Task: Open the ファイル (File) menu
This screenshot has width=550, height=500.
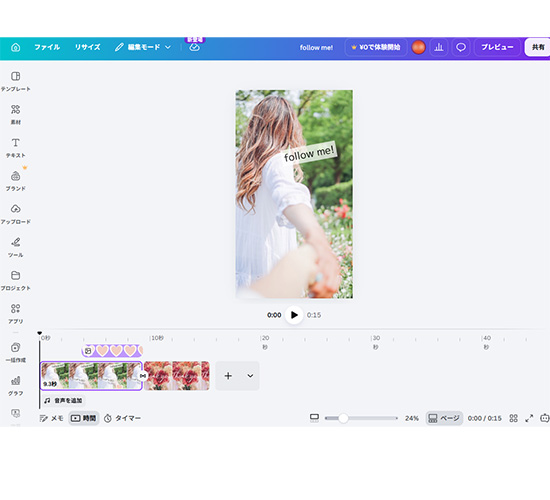Action: [47, 47]
